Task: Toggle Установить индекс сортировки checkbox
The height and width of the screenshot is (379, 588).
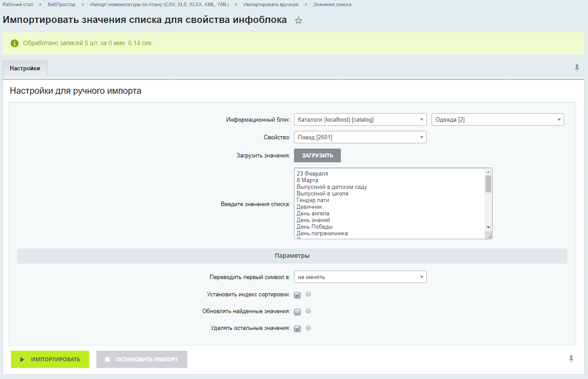Action: click(298, 295)
